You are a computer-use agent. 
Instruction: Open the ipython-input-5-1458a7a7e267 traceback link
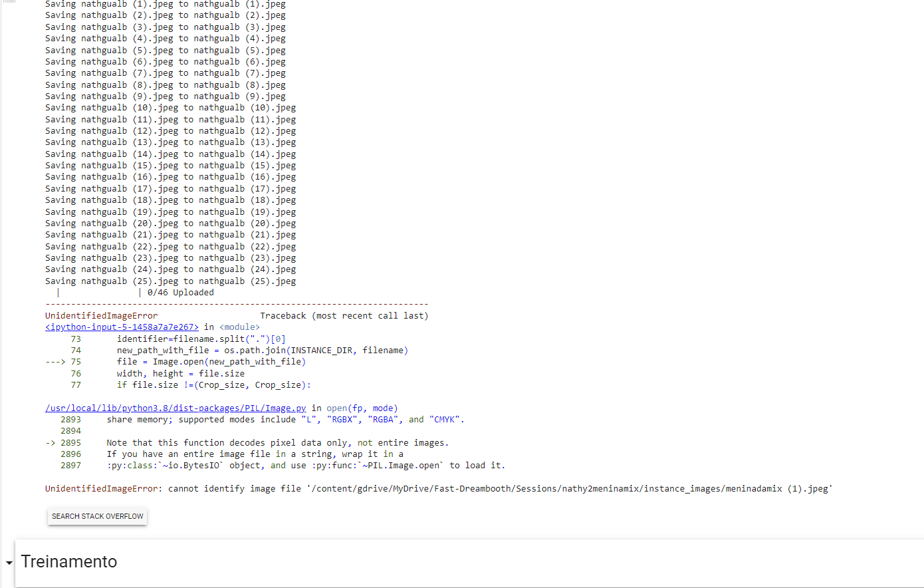click(x=121, y=327)
